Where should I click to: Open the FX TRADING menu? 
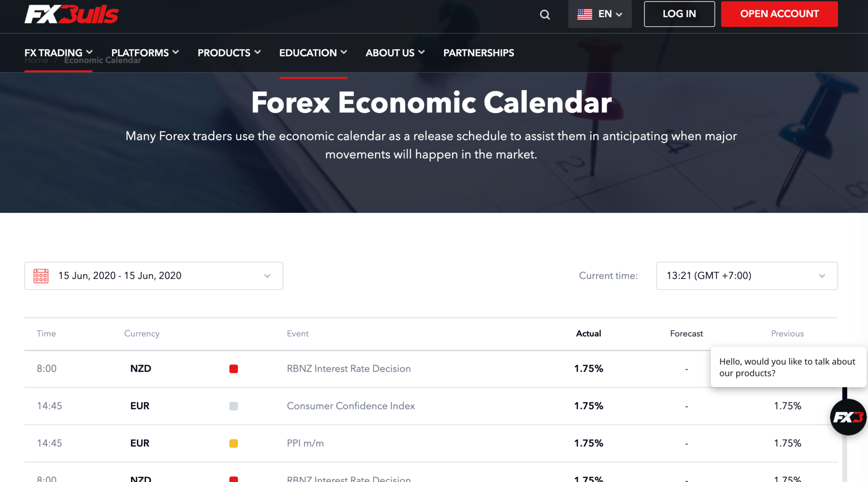(x=58, y=53)
